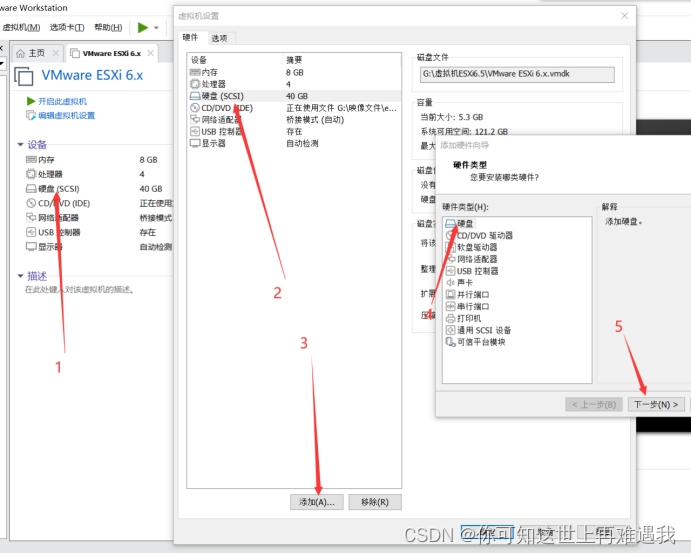Click the green power-on play toolbar icon
Screen dimensions: 691x554
143,27
